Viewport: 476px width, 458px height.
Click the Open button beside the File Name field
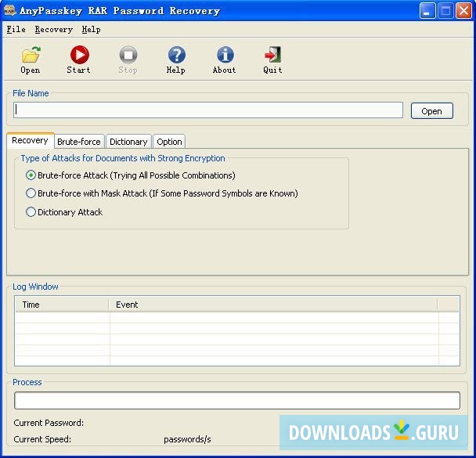(x=431, y=111)
